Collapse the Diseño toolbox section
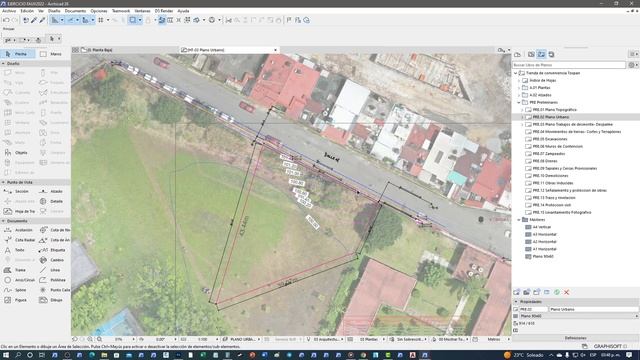This screenshot has width=640, height=360. (4, 64)
